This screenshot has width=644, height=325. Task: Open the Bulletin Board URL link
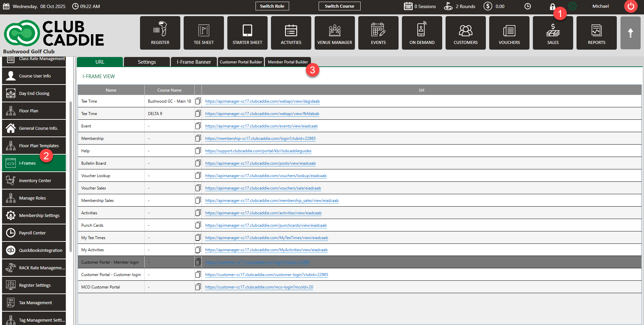pos(260,163)
